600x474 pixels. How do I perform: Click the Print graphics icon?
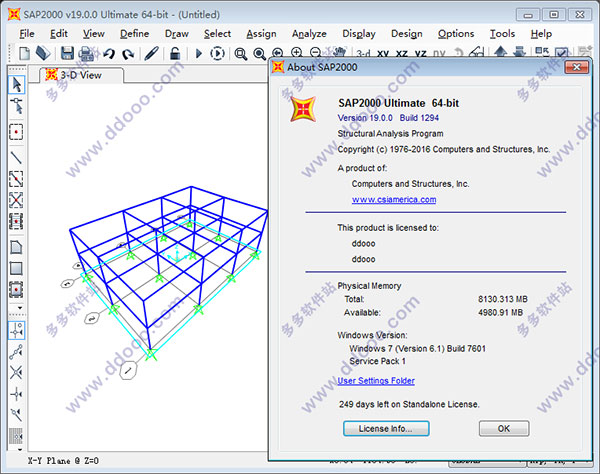point(87,53)
